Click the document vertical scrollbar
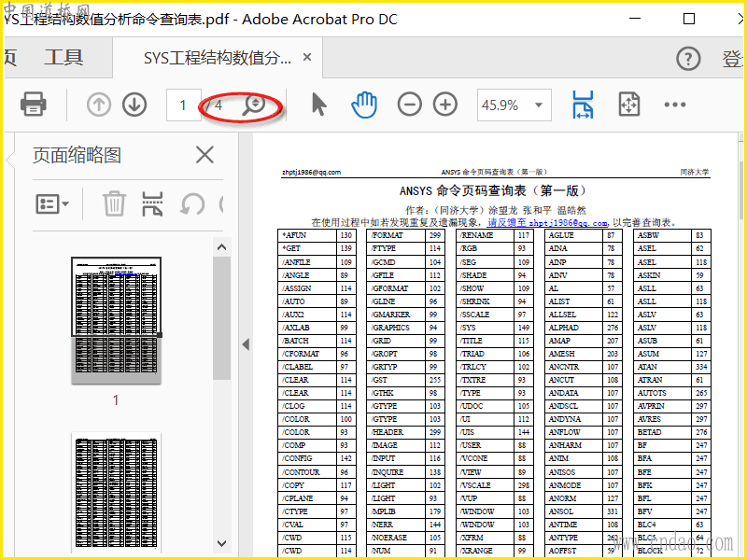 coord(741,190)
